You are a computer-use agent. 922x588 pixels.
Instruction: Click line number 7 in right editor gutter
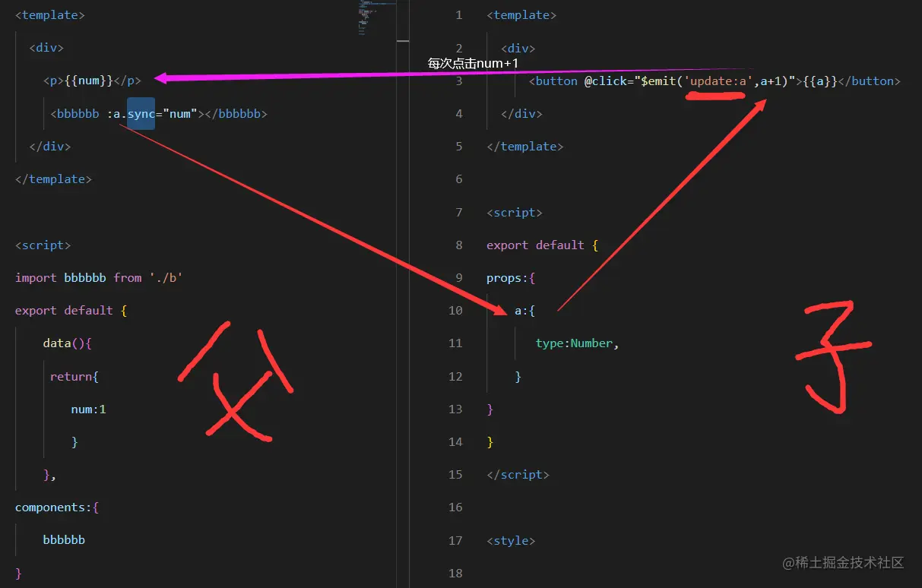pos(458,213)
